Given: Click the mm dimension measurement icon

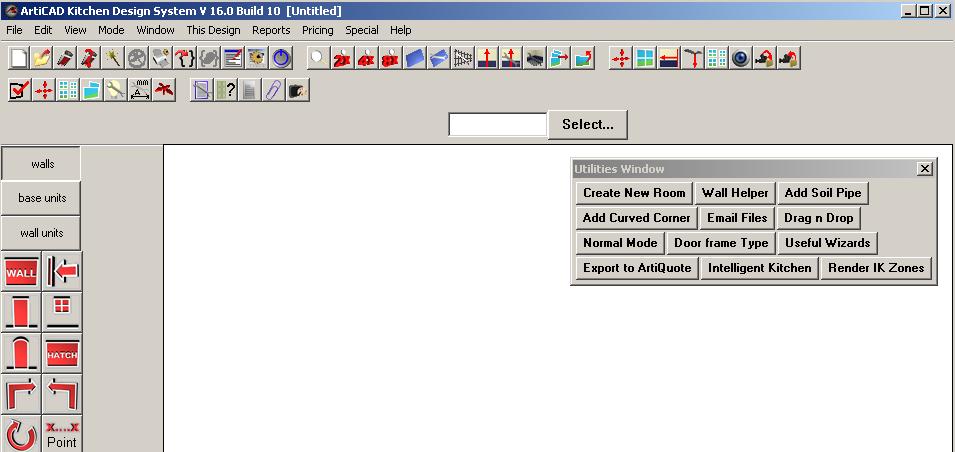Looking at the screenshot, I should tap(139, 90).
